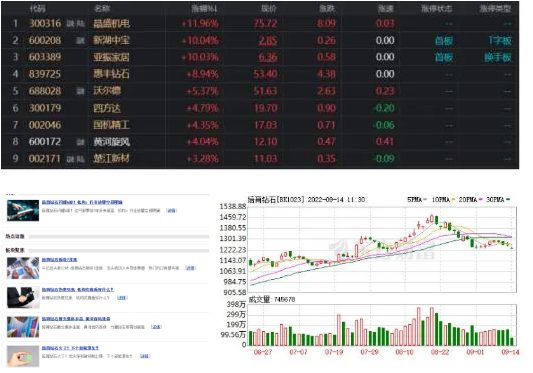Click the 详情 link beside the bar-chart thumbnail
Screen dimensions: 533x373
pyautogui.click(x=156, y=327)
